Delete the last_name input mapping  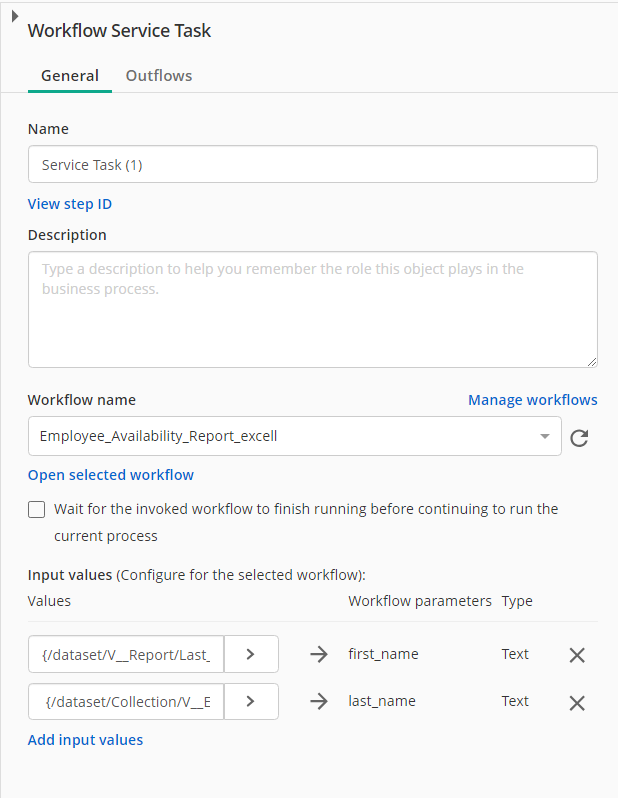click(x=577, y=702)
